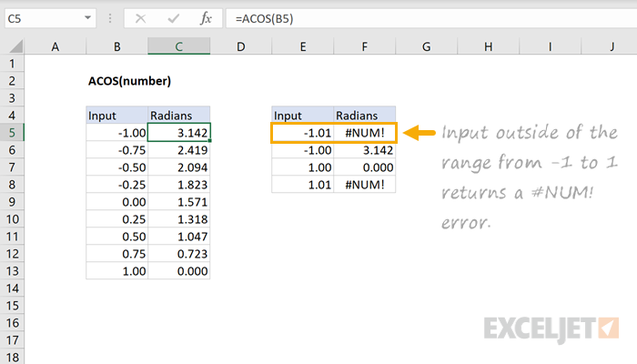The width and height of the screenshot is (637, 364).
Task: Click the cancel (X) formula bar icon
Action: (140, 19)
